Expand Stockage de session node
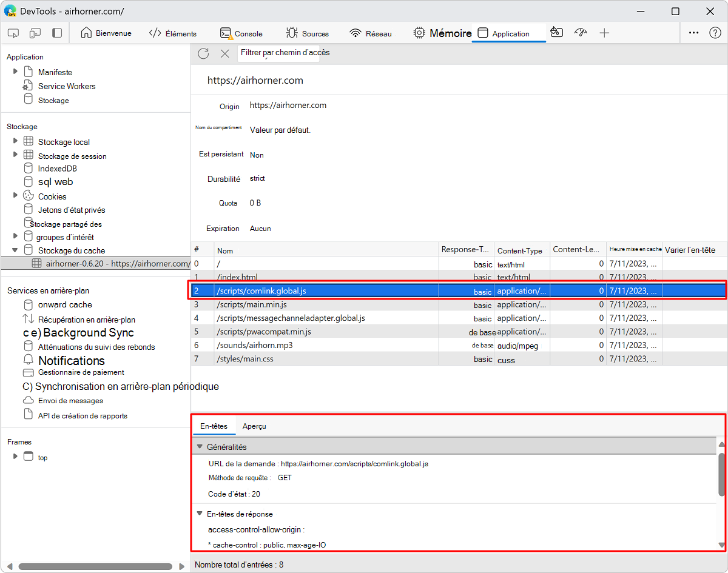The width and height of the screenshot is (728, 573). coord(16,155)
